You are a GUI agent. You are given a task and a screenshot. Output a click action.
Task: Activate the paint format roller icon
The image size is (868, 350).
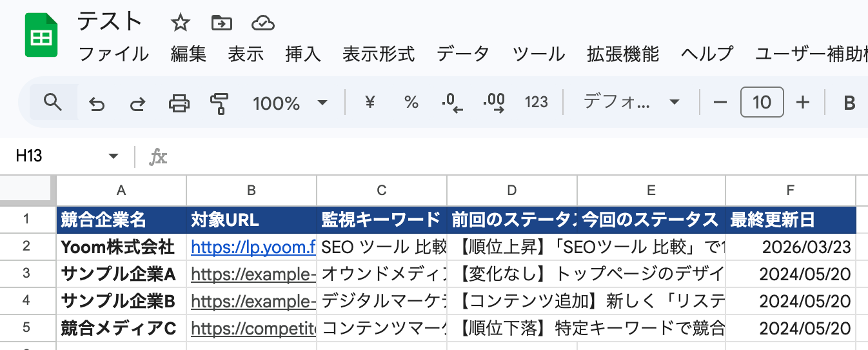pos(219,103)
